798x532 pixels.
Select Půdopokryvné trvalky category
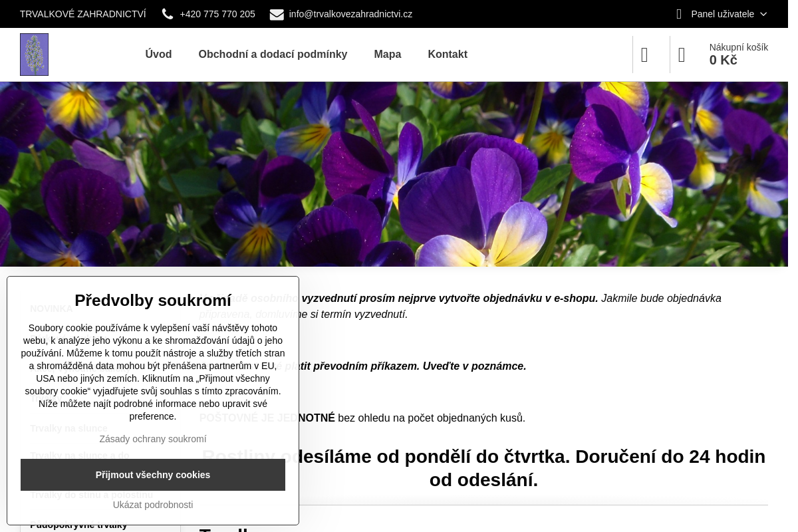point(78,525)
